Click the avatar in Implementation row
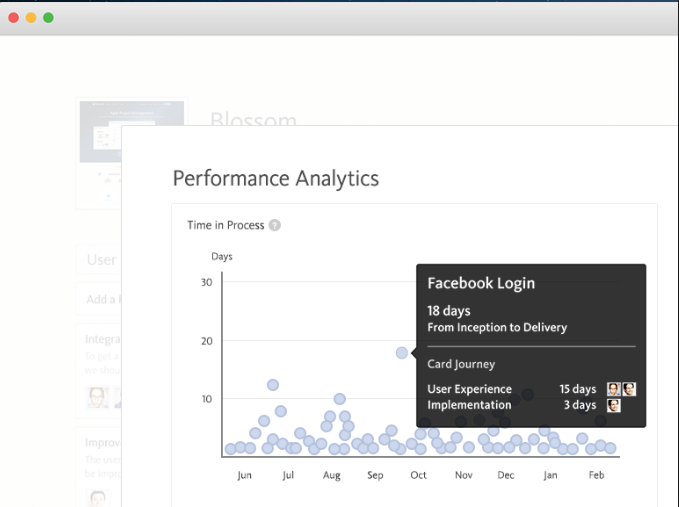Viewport: 679px width, 507px height. [614, 405]
